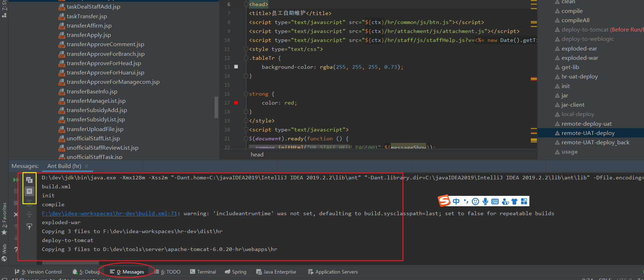Open the Sogou toolbox grid icon
The height and width of the screenshot is (280, 644).
[524, 202]
